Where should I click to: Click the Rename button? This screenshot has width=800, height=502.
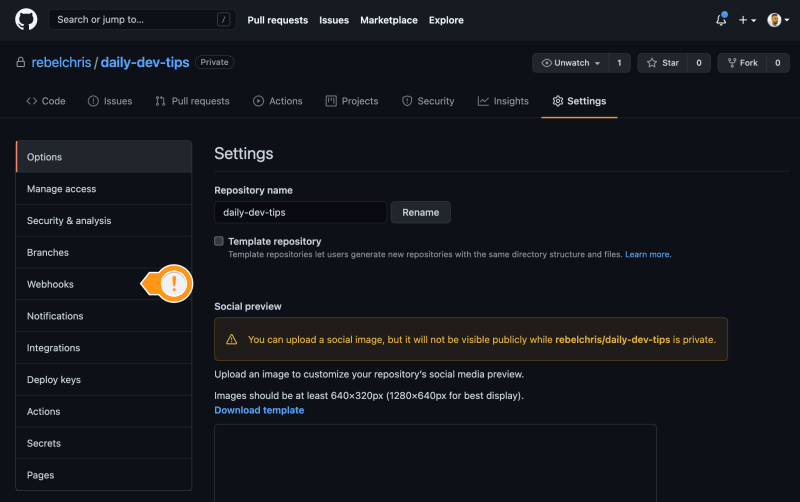(420, 212)
